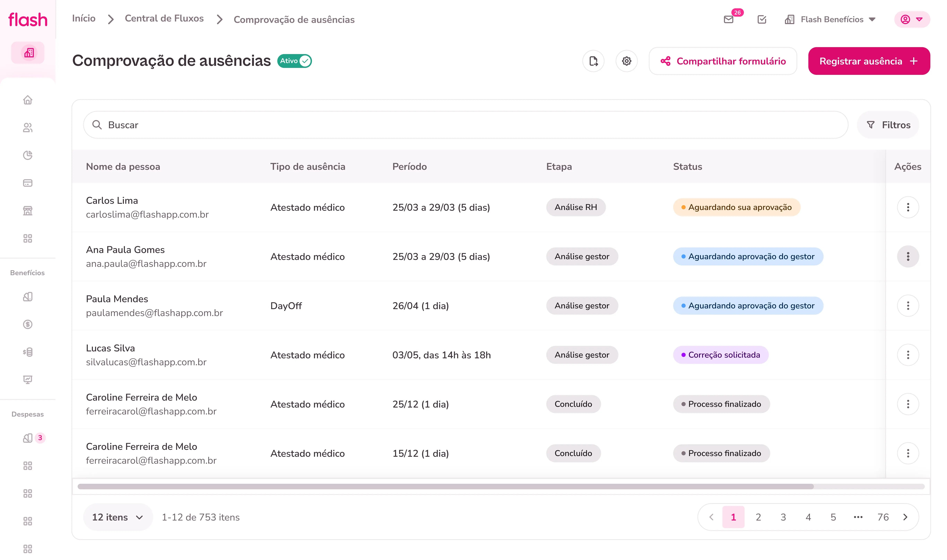Screen dimensions: 947x560
Task: Click the 1-12 de 753 itens text
Action: coord(201,517)
